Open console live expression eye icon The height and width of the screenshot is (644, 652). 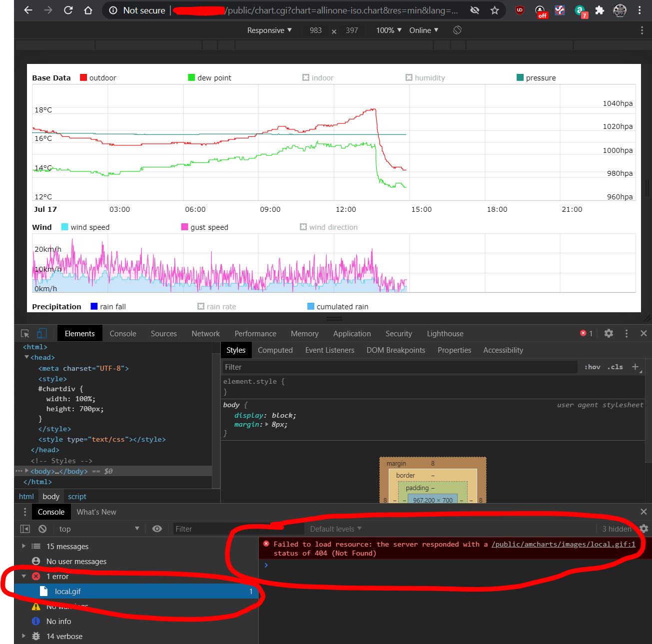(157, 529)
